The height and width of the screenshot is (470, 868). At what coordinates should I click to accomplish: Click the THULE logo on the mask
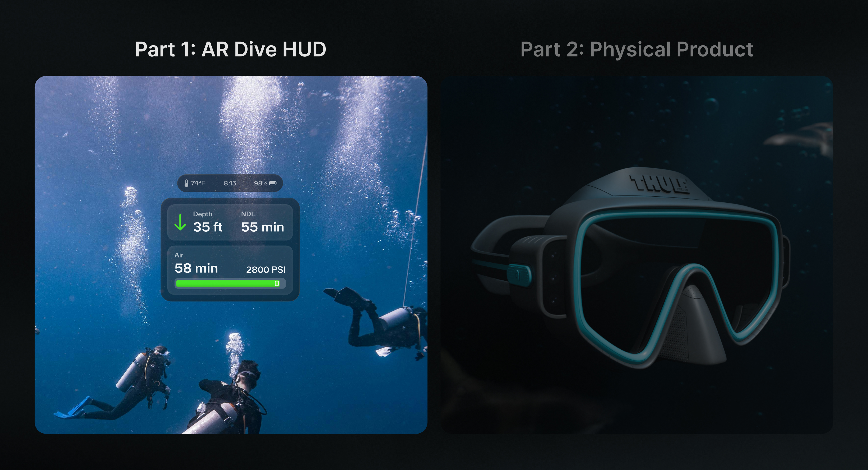[659, 184]
